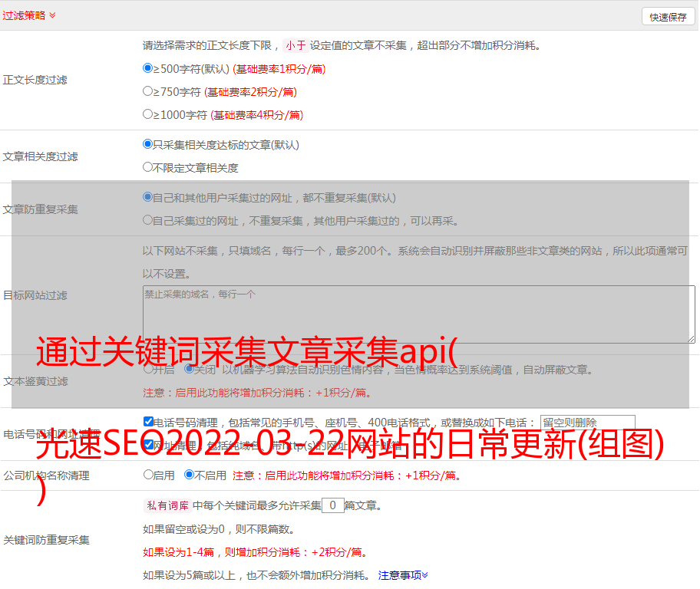Click the 文本鉴黄过滤 label
700x589 pixels.
pyautogui.click(x=35, y=381)
